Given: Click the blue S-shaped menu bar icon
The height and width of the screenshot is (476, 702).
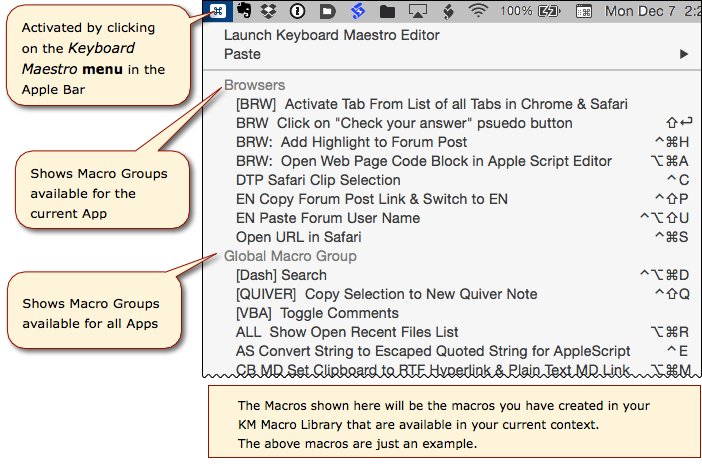Looking at the screenshot, I should pyautogui.click(x=357, y=11).
